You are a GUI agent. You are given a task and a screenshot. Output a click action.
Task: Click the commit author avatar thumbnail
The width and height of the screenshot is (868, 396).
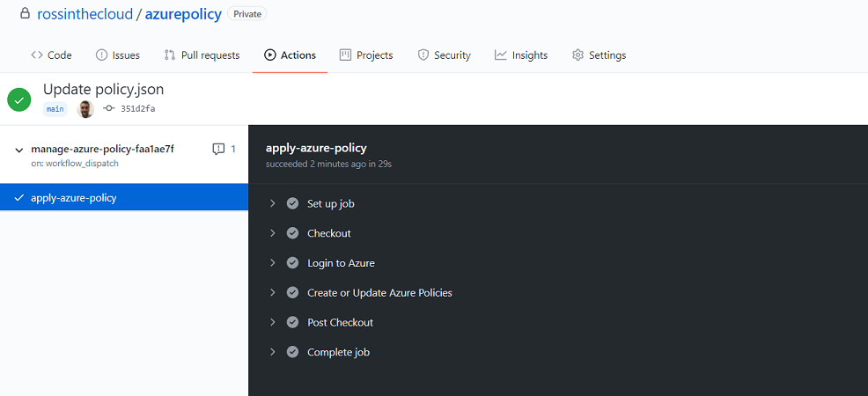85,109
